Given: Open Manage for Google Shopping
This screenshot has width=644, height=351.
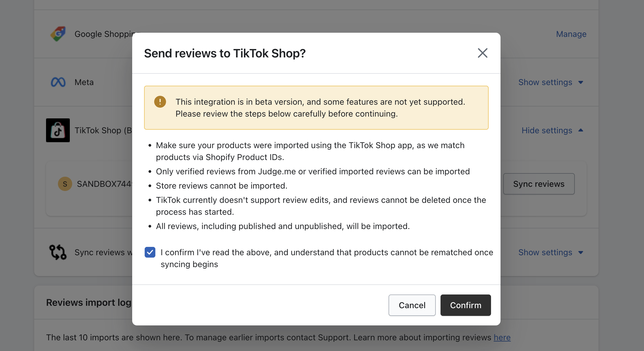Looking at the screenshot, I should 571,34.
